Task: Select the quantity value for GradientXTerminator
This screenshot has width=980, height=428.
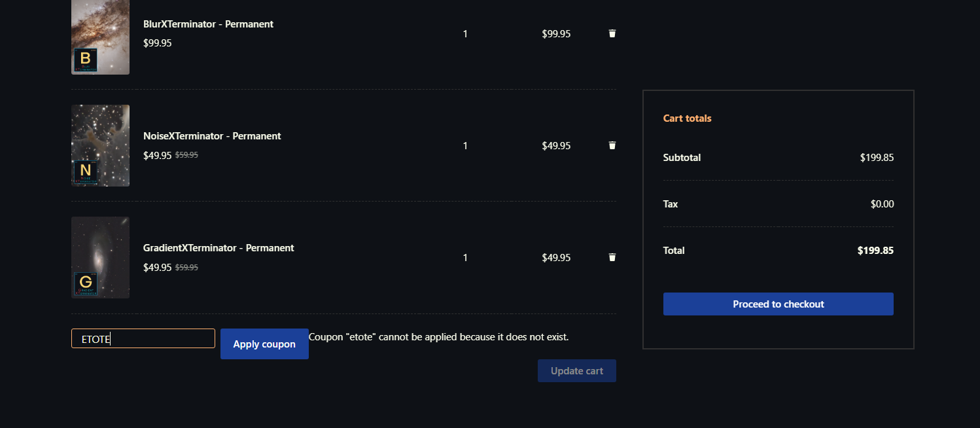Action: (465, 258)
